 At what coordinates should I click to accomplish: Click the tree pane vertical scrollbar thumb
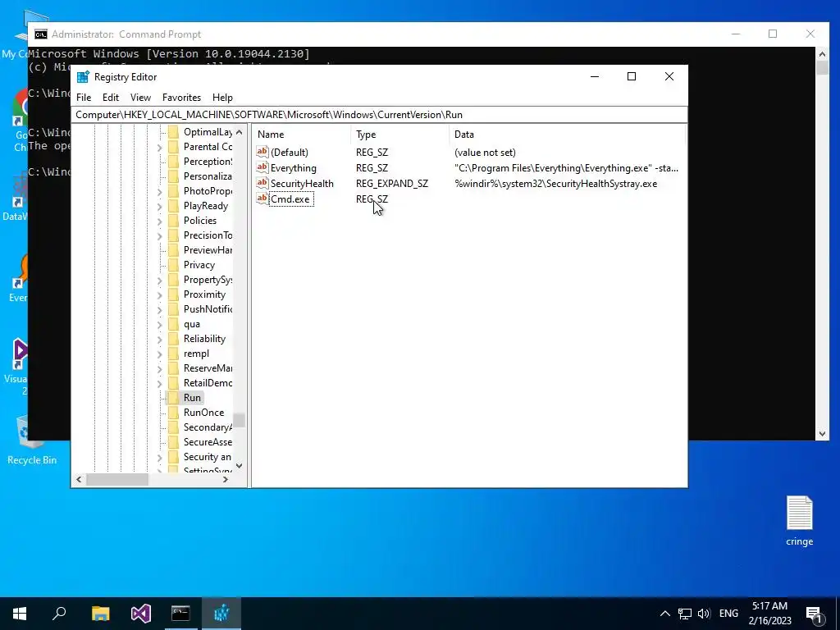tap(240, 421)
